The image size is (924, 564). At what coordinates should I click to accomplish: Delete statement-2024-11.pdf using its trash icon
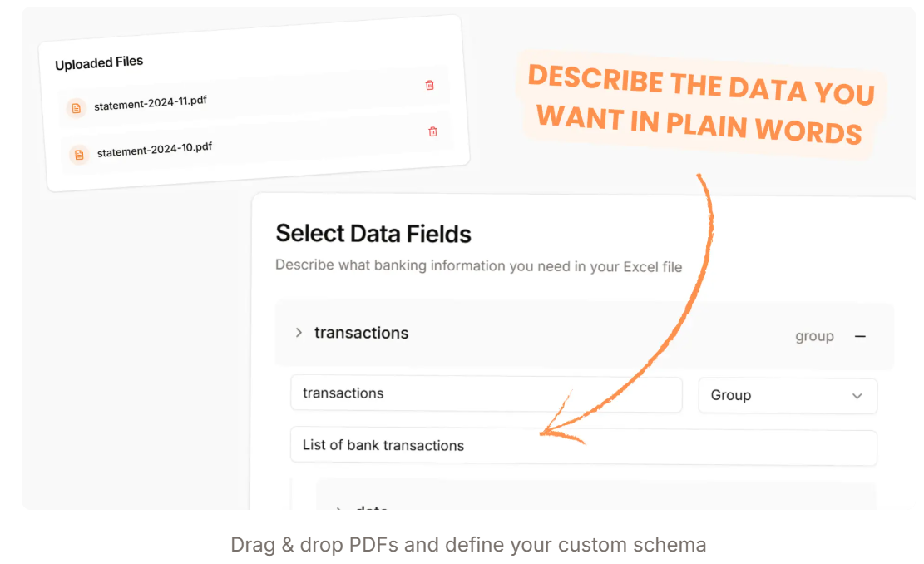(430, 84)
